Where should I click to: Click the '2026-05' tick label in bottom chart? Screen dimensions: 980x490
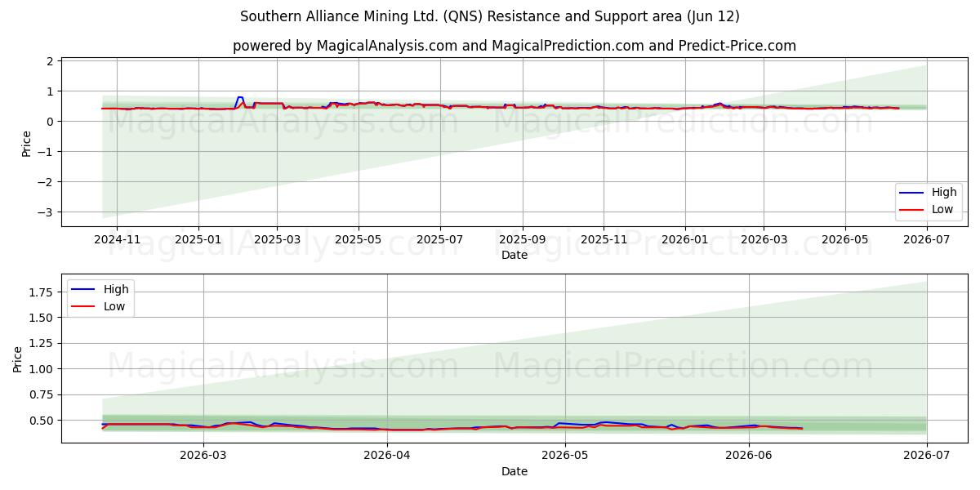(565, 456)
